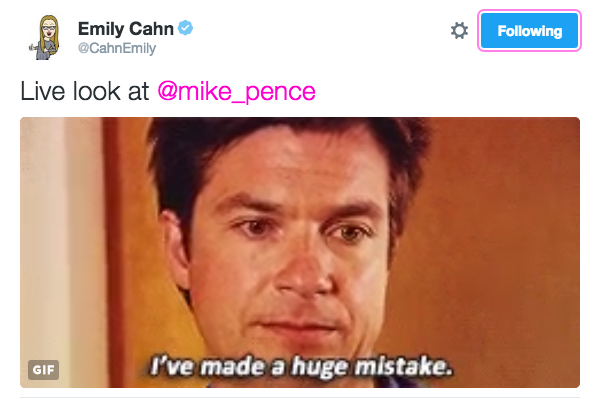Open the @CahnEmily handle link
Screen dimensions: 598x398
pos(117,48)
